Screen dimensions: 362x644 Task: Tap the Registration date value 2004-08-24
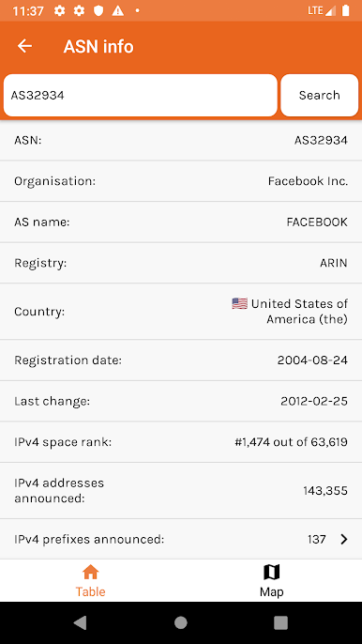(312, 360)
